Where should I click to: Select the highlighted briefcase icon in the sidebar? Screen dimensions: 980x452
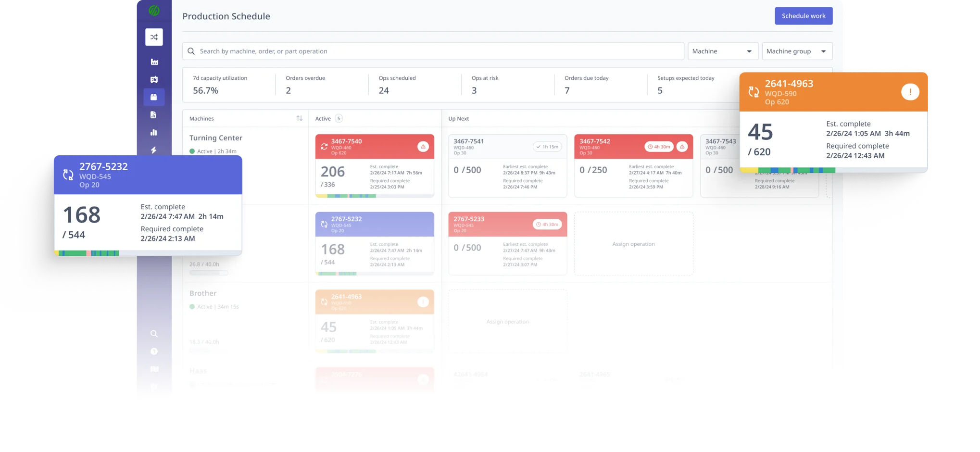pos(154,97)
